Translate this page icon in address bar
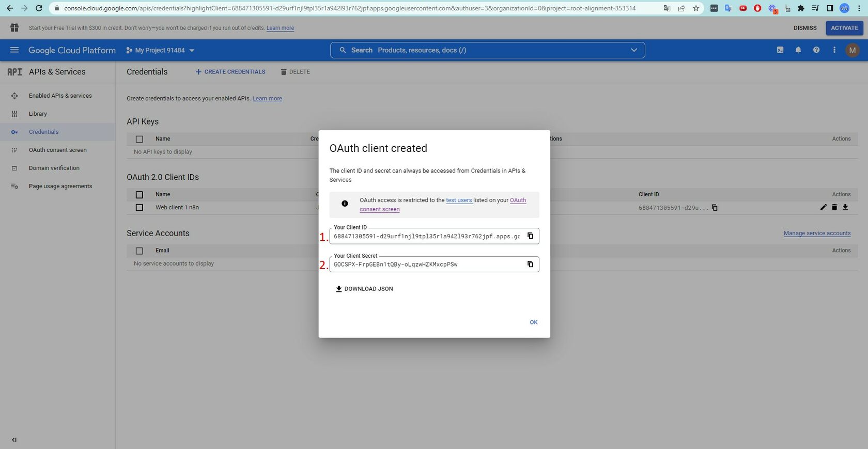Screen dimensions: 868x449 tap(667, 8)
